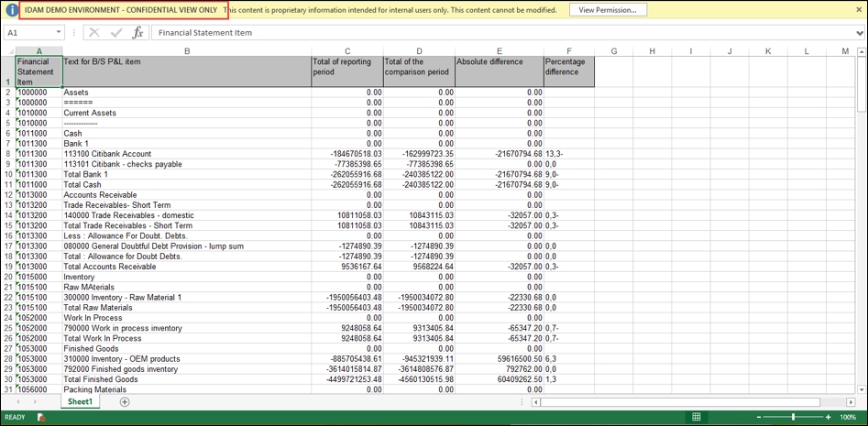Viewport: 868px width, 426px height.
Task: Click cell 'Text for B/S P&L item' header
Action: click(187, 71)
